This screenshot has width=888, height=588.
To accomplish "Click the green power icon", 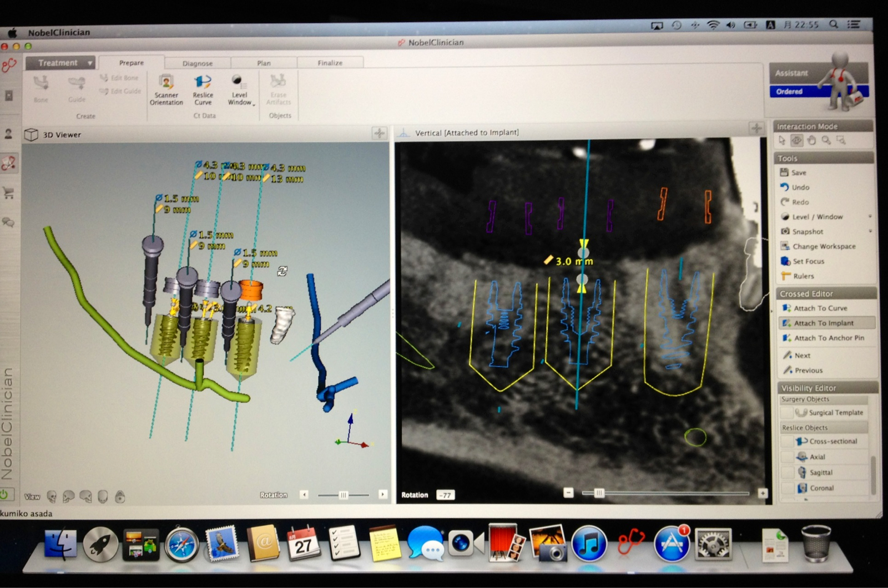I will (4, 494).
